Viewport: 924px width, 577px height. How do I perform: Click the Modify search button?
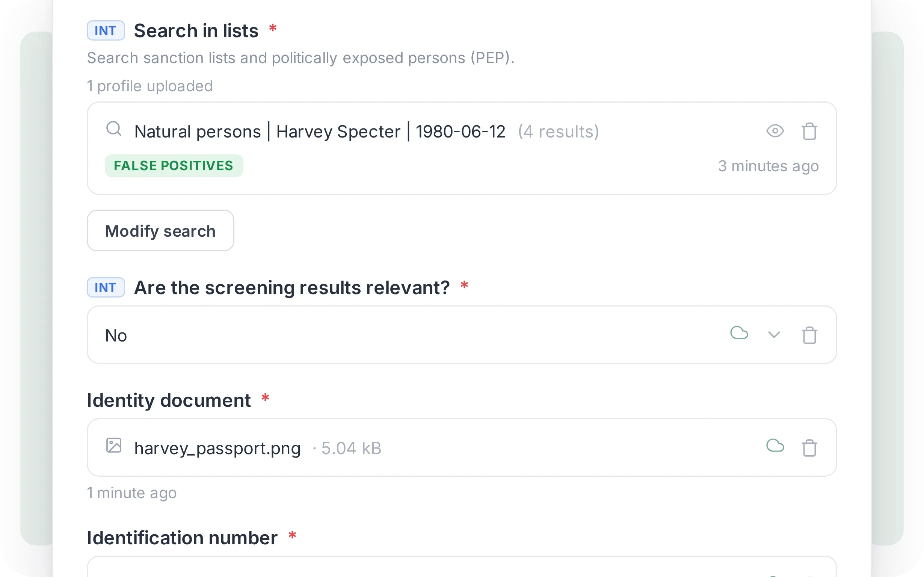pos(160,231)
